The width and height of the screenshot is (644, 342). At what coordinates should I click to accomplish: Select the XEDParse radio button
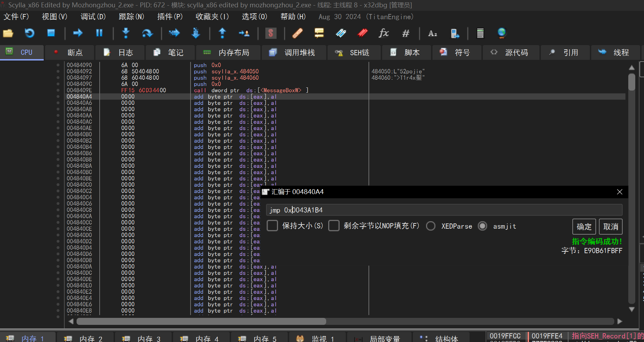pyautogui.click(x=431, y=226)
